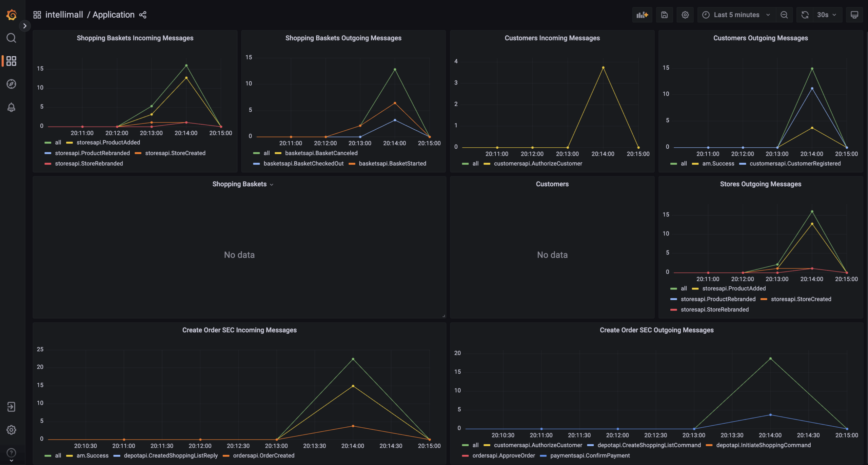Expand the 30s refresh interval dropdown

827,15
